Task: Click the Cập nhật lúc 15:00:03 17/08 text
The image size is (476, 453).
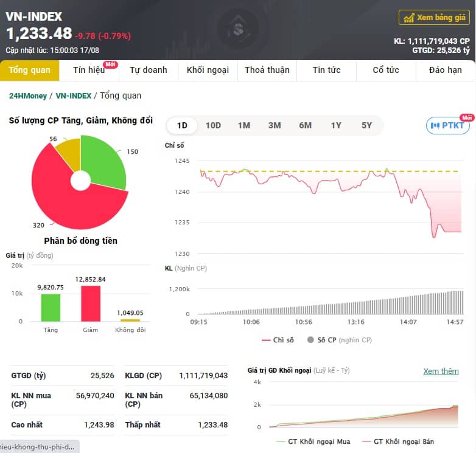Action: coord(52,50)
